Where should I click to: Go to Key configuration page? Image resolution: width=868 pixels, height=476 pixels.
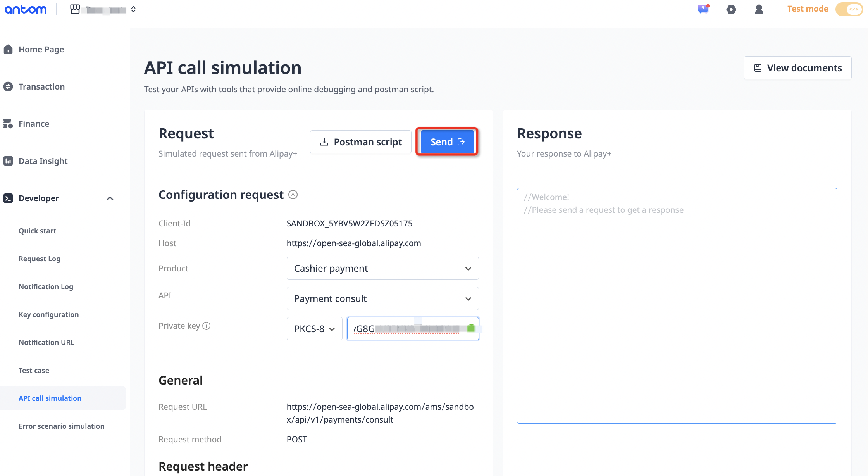[49, 314]
